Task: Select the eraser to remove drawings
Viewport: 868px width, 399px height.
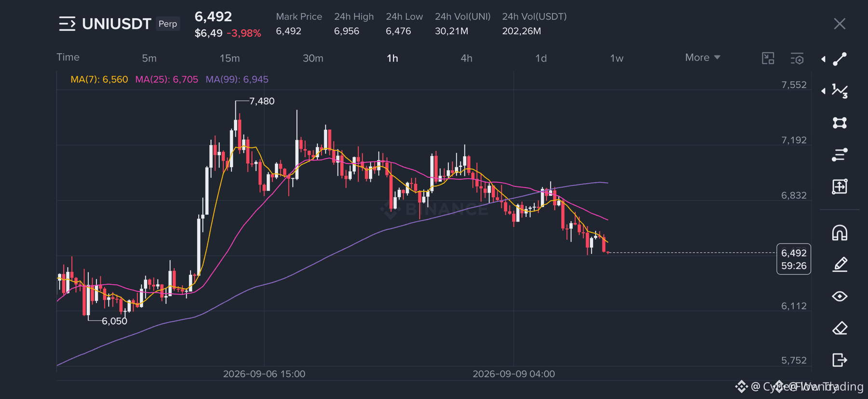Action: 840,328
